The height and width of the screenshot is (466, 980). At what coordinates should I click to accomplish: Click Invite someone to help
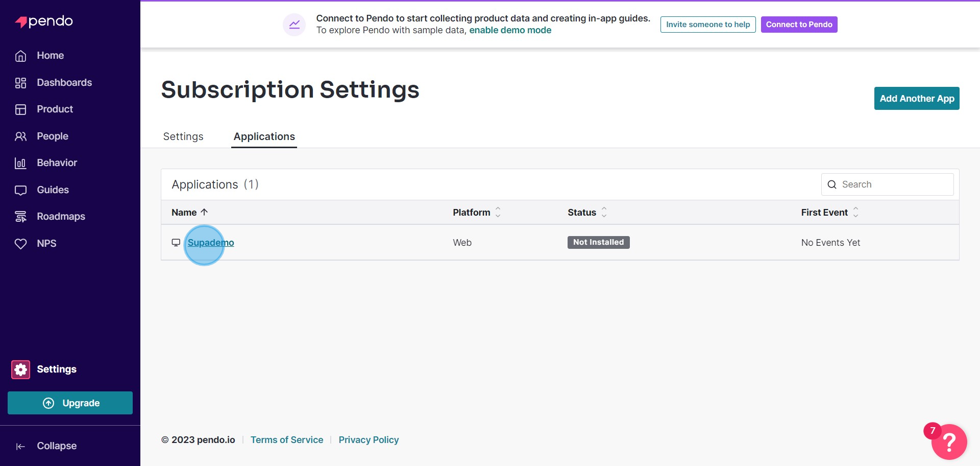tap(708, 25)
